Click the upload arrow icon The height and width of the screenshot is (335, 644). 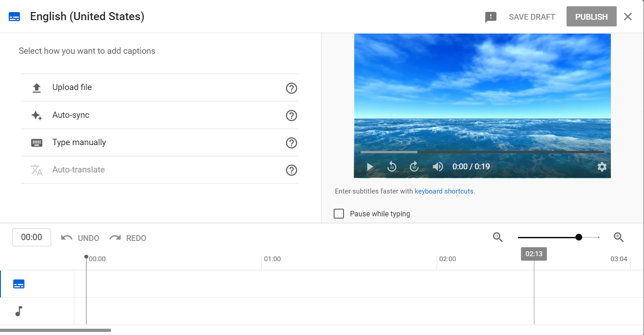[x=37, y=88]
